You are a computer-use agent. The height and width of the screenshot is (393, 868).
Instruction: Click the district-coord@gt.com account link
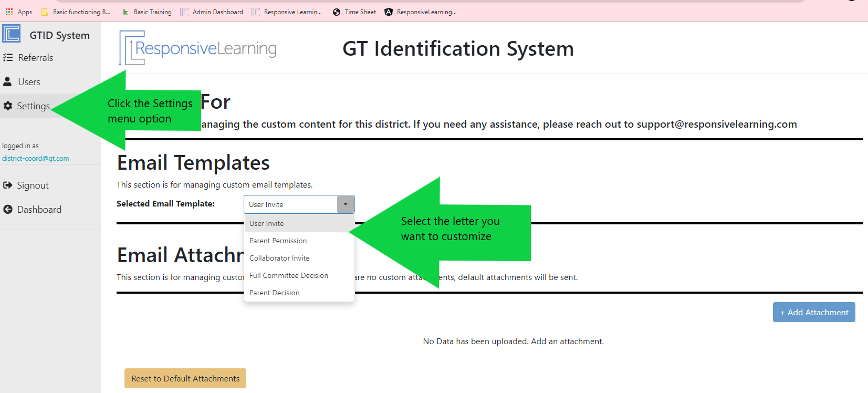tap(35, 158)
